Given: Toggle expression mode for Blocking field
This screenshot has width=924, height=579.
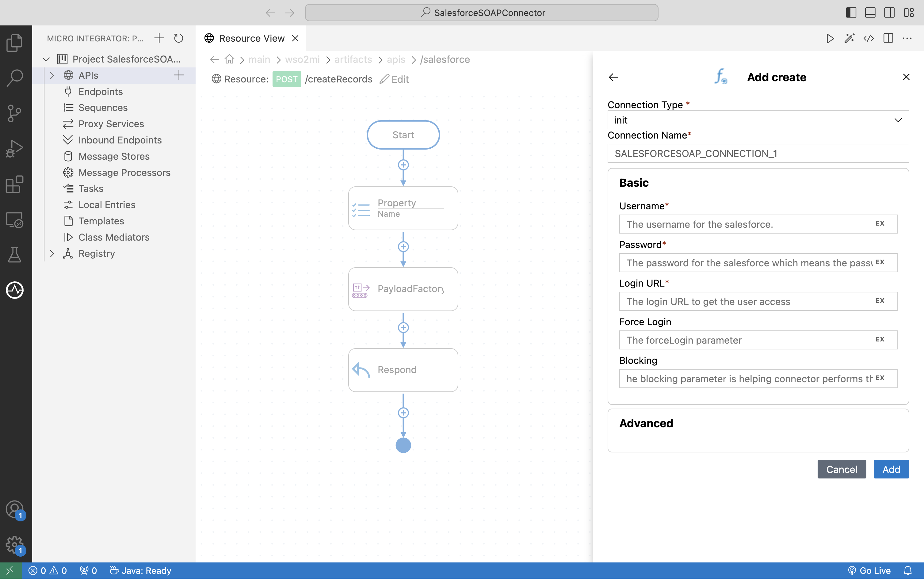Looking at the screenshot, I should coord(880,378).
